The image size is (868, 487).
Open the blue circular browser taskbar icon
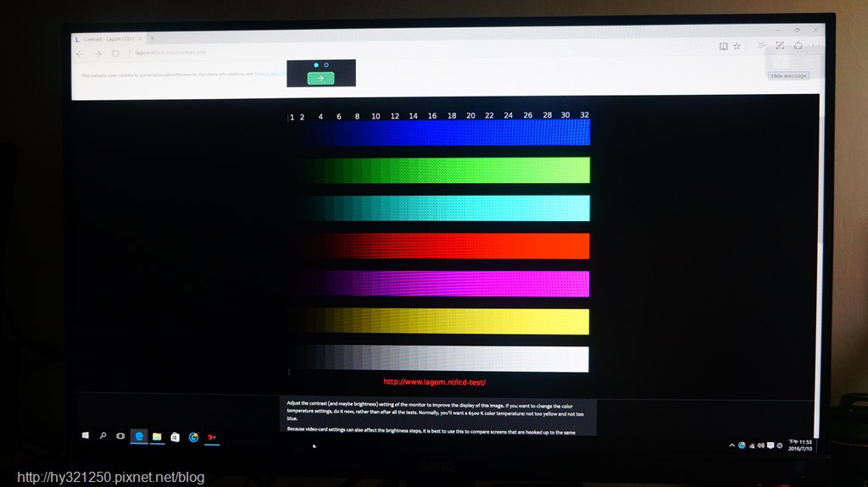point(193,438)
